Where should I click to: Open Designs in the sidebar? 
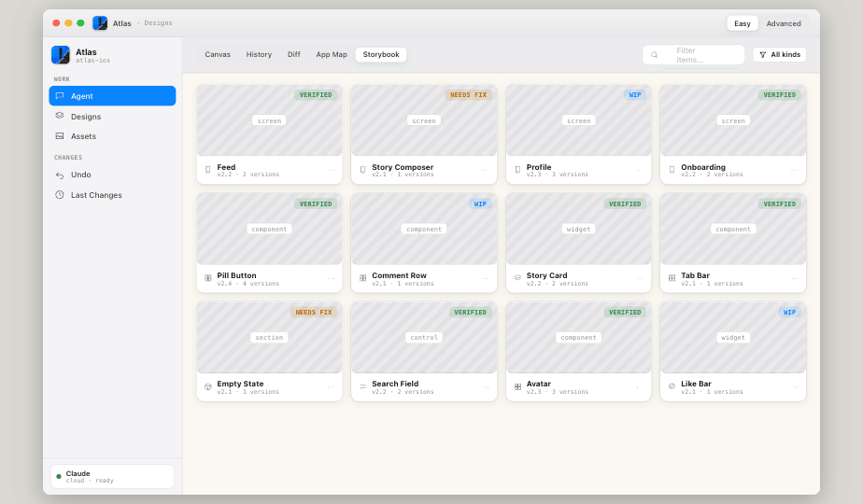[x=112, y=116]
